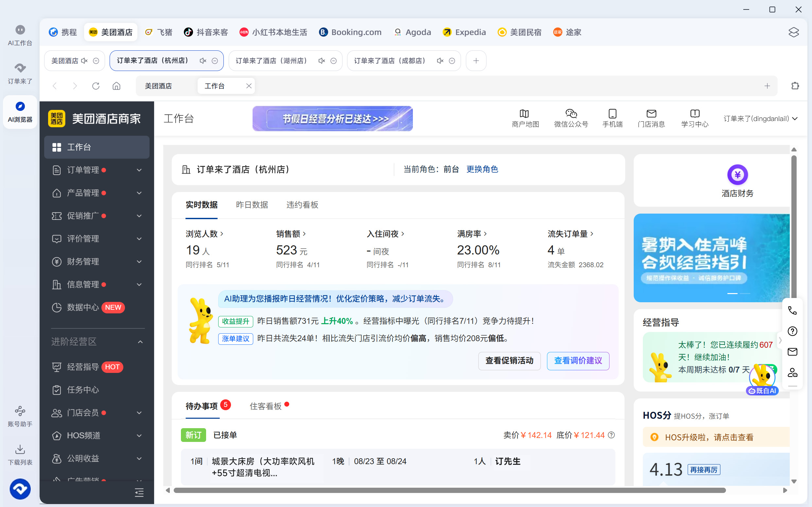Open 学习中心 in the header

point(695,118)
